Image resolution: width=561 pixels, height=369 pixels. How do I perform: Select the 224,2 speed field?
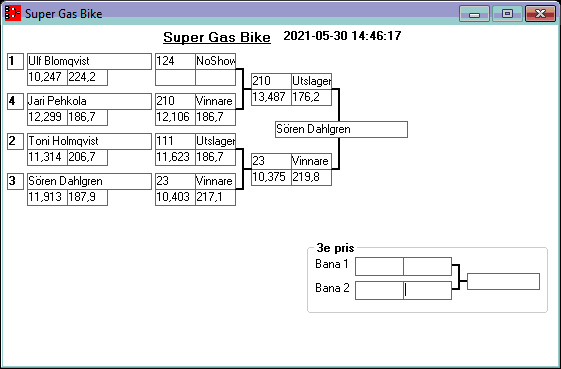pyautogui.click(x=88, y=78)
